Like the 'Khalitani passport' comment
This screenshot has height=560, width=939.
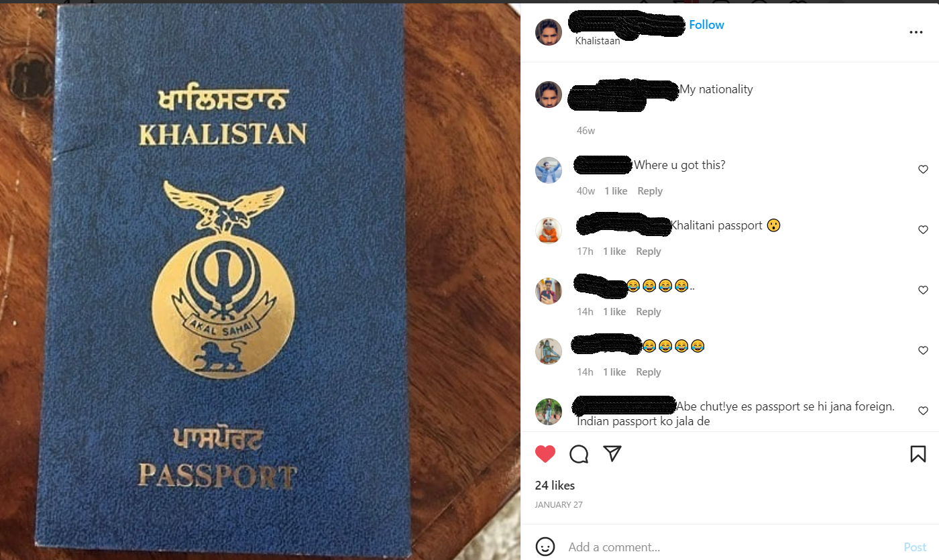pos(923,230)
